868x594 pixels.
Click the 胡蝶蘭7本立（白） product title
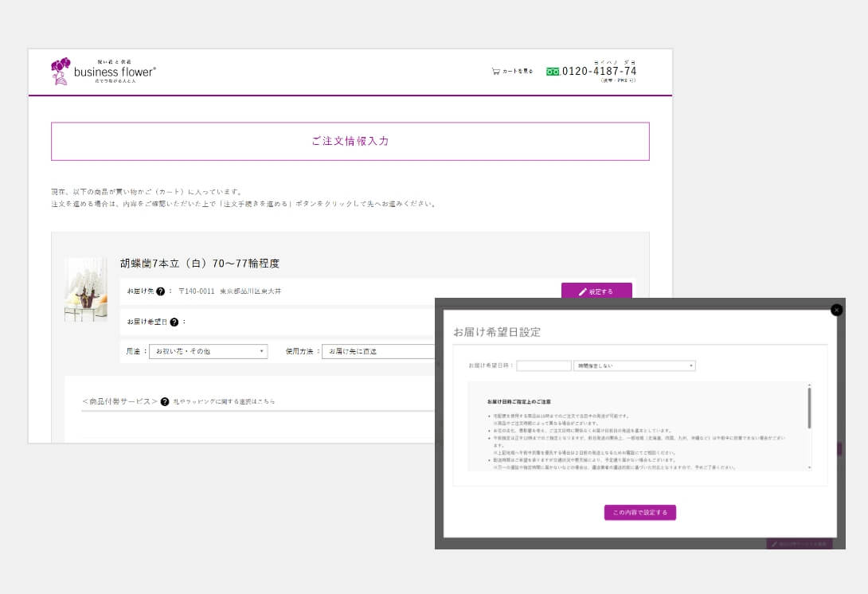coord(199,264)
